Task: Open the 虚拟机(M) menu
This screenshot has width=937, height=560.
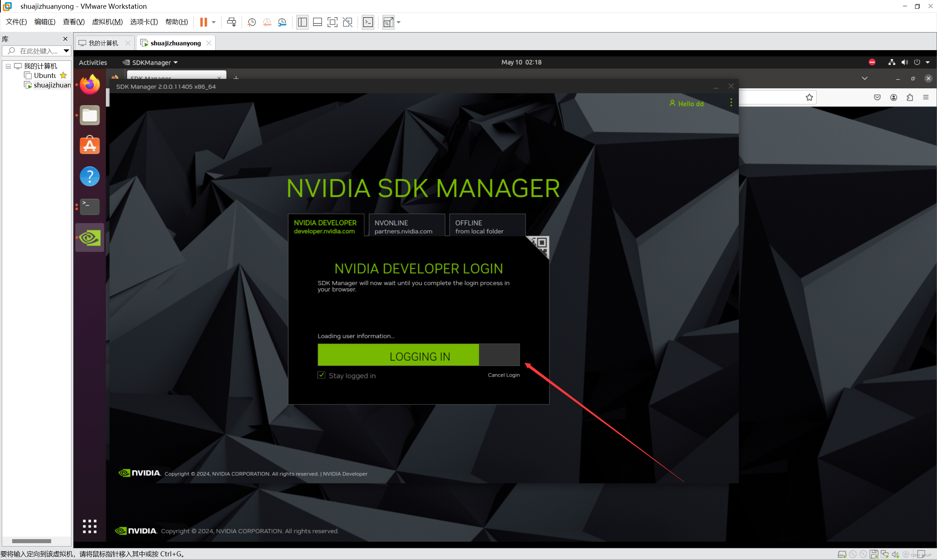Action: pyautogui.click(x=107, y=22)
